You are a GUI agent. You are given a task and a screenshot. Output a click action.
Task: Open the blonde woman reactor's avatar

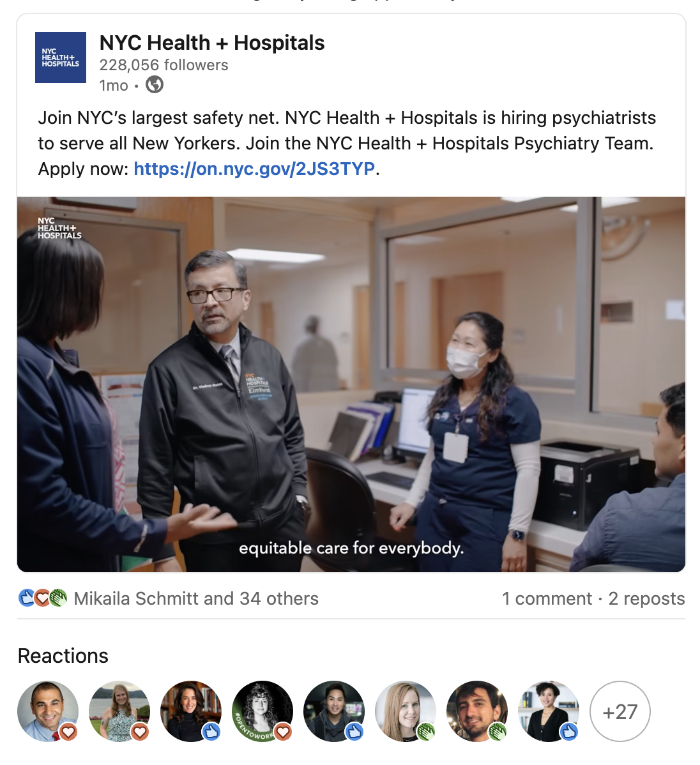tap(406, 711)
